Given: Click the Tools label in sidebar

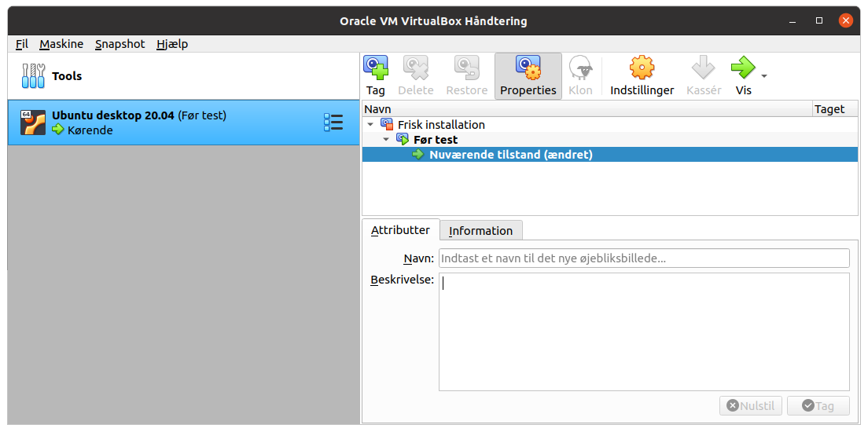Looking at the screenshot, I should pos(67,75).
